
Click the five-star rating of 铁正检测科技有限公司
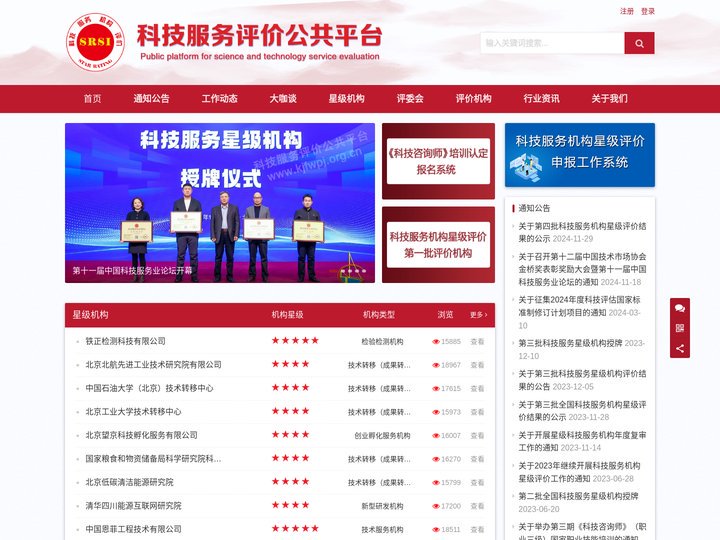tap(295, 340)
